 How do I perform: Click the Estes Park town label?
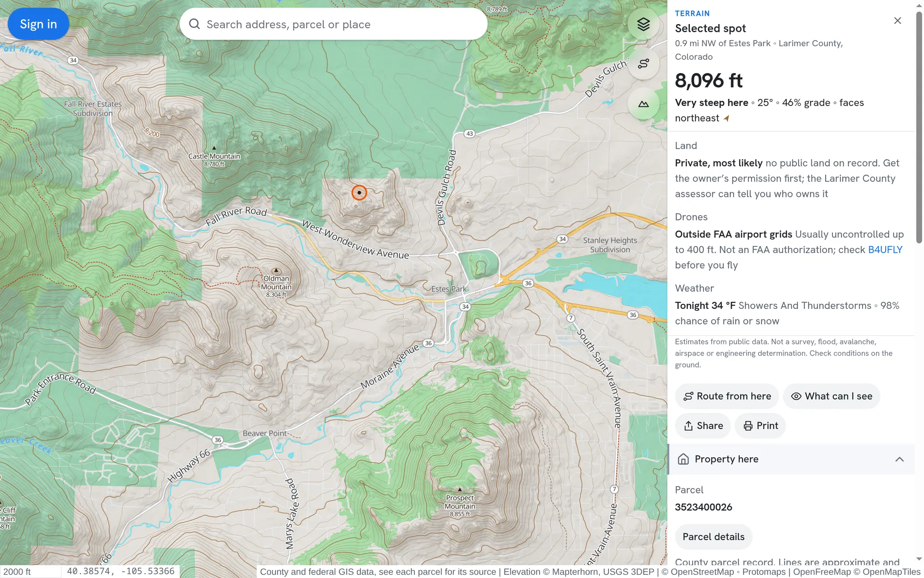pos(449,289)
